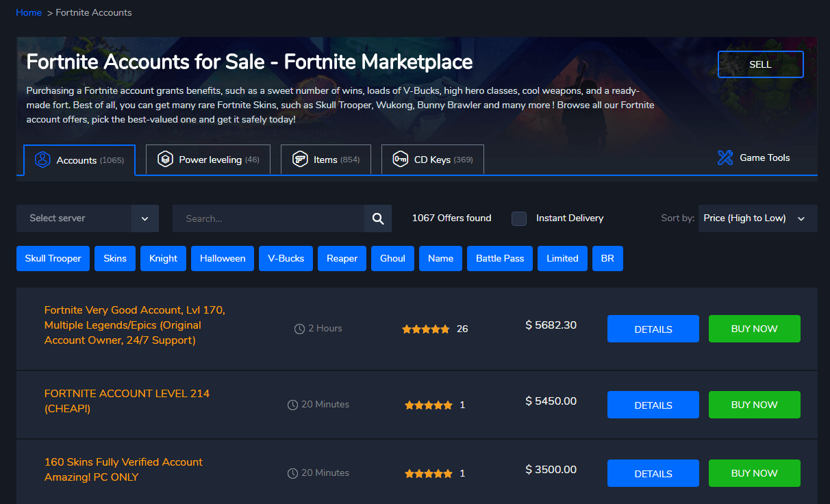The width and height of the screenshot is (830, 504).
Task: Click BUY NOW for $5682.30 account
Action: [x=755, y=329]
